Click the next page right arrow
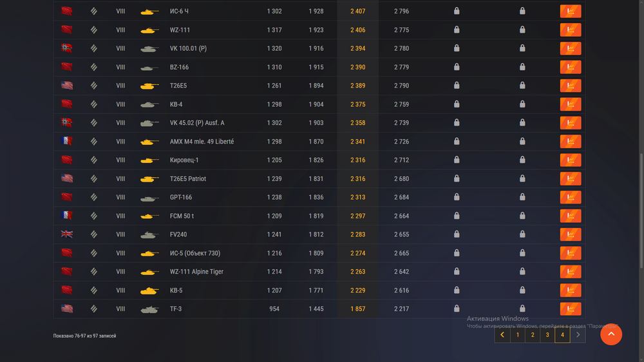The image size is (644, 362). point(578,335)
